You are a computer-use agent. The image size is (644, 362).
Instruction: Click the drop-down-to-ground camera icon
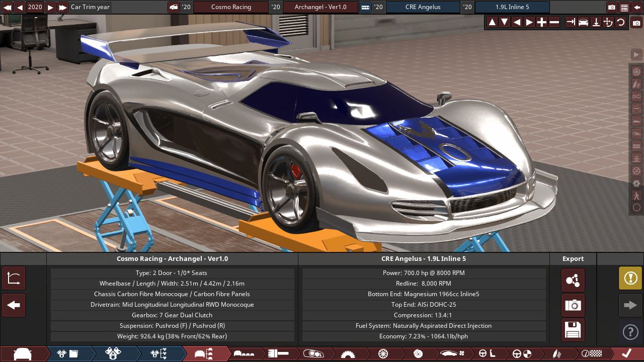[x=596, y=22]
